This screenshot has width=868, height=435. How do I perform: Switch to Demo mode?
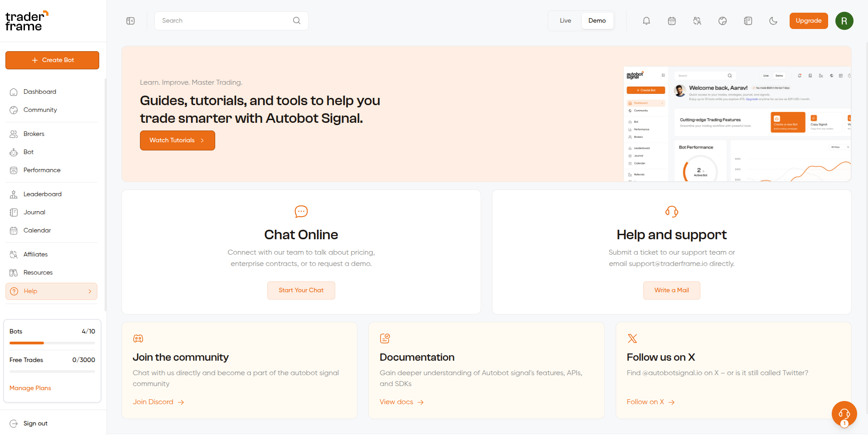pyautogui.click(x=597, y=21)
